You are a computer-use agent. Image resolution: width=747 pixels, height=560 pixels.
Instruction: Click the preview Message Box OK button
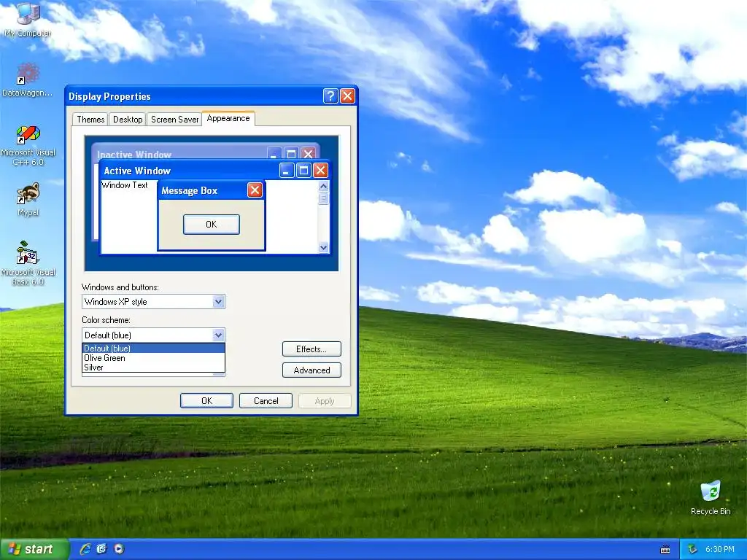pyautogui.click(x=211, y=225)
